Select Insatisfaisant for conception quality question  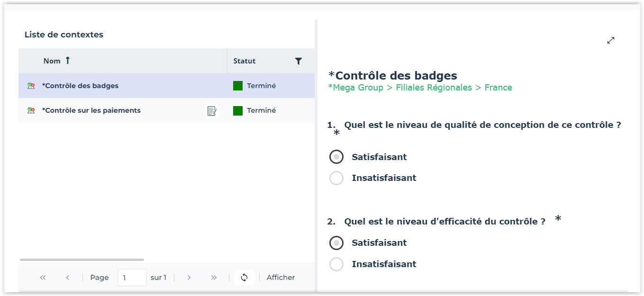[x=336, y=179]
